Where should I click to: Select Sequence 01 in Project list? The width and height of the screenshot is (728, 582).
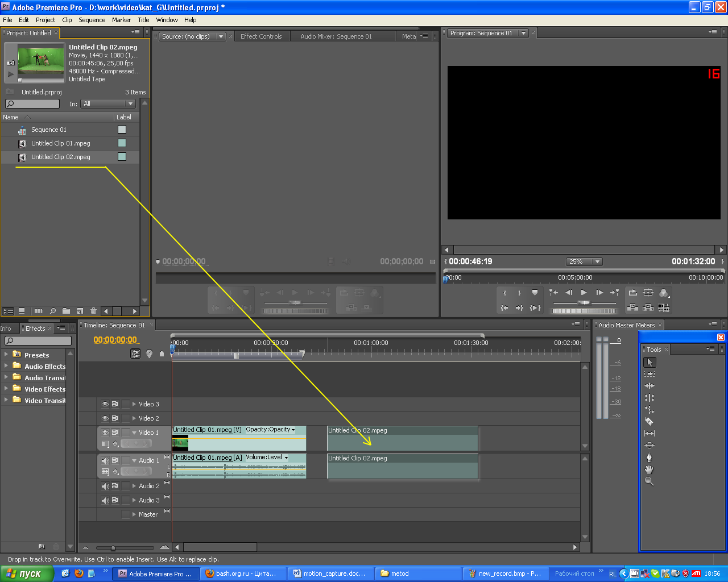click(x=49, y=130)
